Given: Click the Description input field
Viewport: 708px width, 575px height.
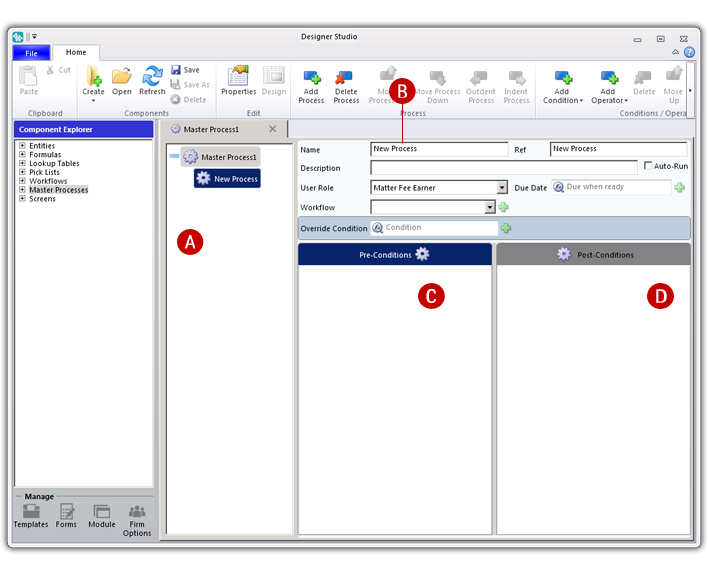Looking at the screenshot, I should [503, 168].
